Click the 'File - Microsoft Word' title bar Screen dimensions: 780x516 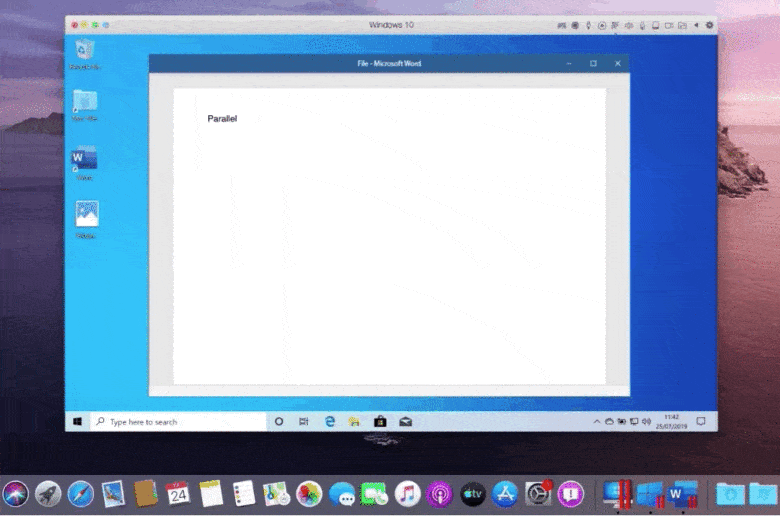click(389, 64)
